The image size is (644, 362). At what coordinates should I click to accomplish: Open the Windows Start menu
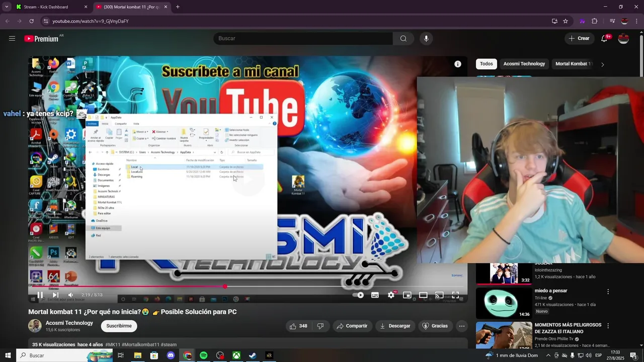8,355
